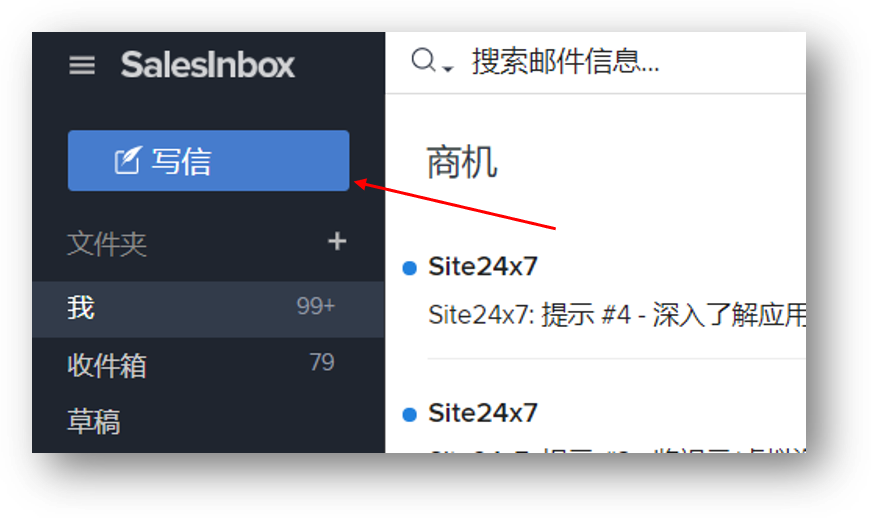Screen dimensions: 871x518
Task: Toggle unread dot of second Site24x7 email
Action: 409,415
